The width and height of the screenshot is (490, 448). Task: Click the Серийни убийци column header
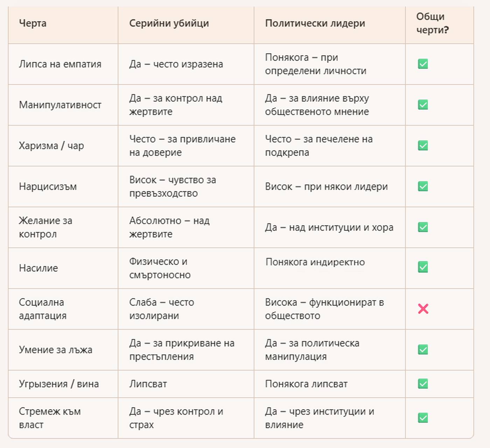click(169, 23)
